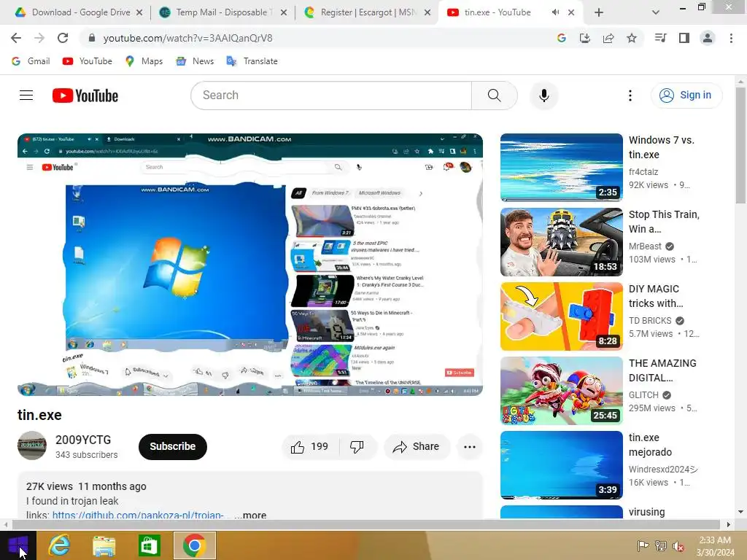The width and height of the screenshot is (747, 560).
Task: Click the install app icon in address bar
Action: [584, 38]
